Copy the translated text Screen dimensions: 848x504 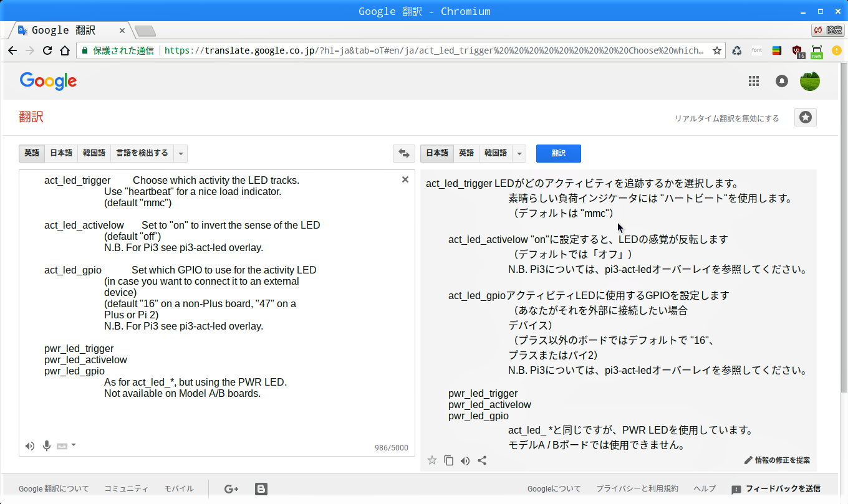[x=448, y=460]
